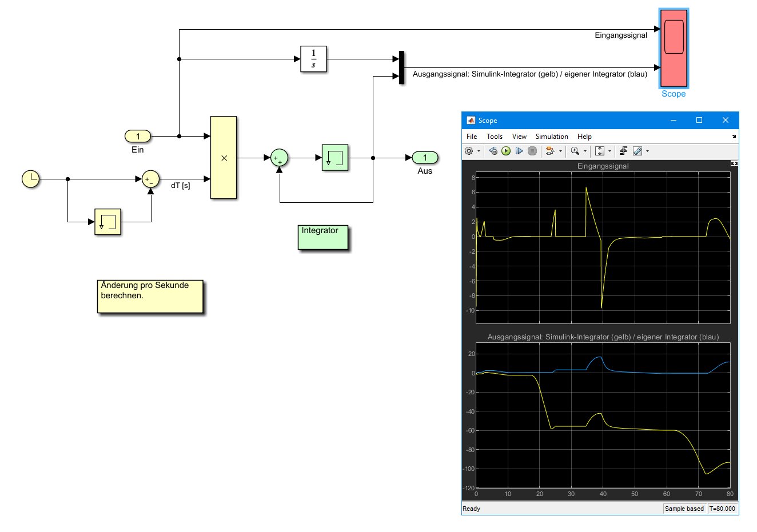Viewport: 757px width, 532px height.
Task: Expand the Zoom tool dropdown arrow
Action: pos(585,151)
